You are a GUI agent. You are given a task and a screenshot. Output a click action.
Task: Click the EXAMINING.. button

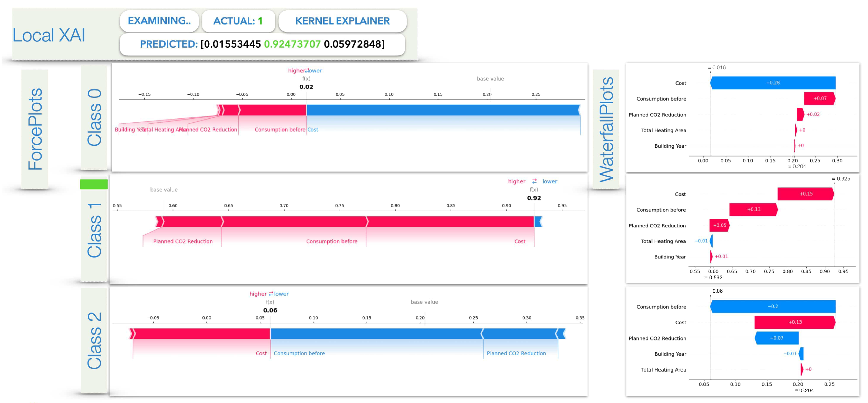[159, 21]
